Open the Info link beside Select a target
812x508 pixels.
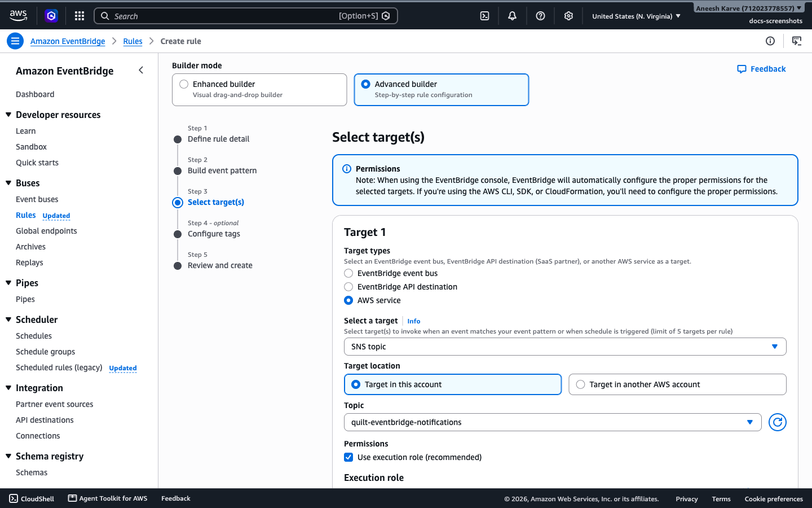[x=414, y=321]
